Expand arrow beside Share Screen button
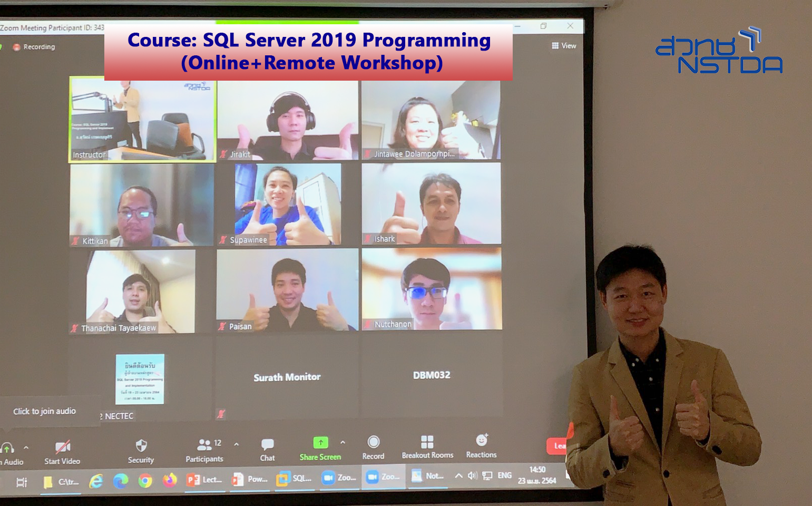The width and height of the screenshot is (812, 506). coord(343,442)
